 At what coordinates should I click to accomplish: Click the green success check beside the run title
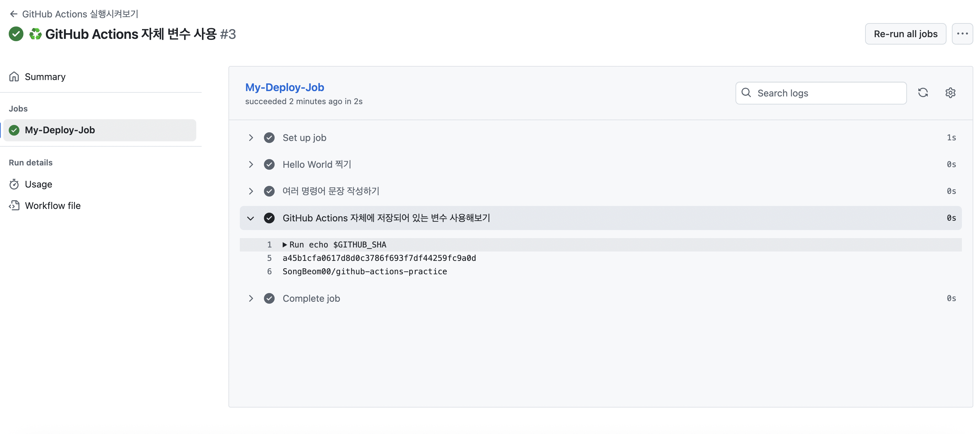click(x=16, y=34)
